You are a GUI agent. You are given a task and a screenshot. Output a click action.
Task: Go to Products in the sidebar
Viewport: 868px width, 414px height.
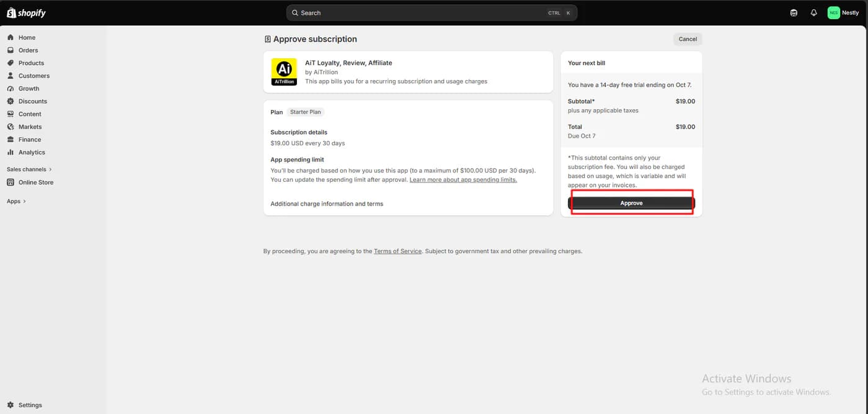tap(31, 63)
